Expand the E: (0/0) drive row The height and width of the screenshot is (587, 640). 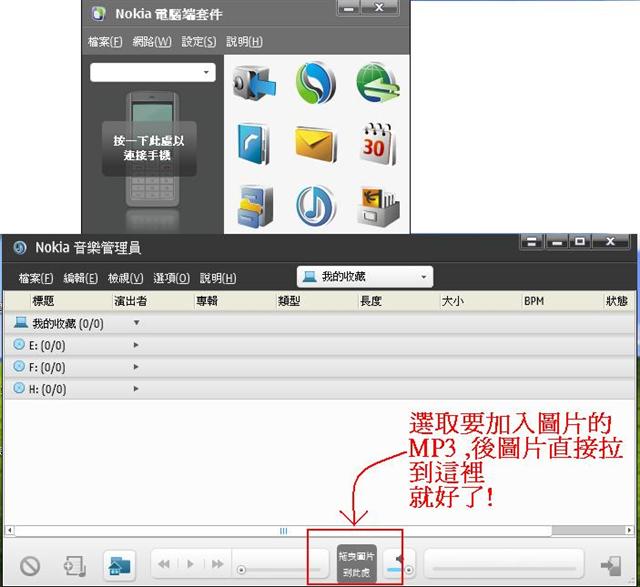tap(136, 345)
